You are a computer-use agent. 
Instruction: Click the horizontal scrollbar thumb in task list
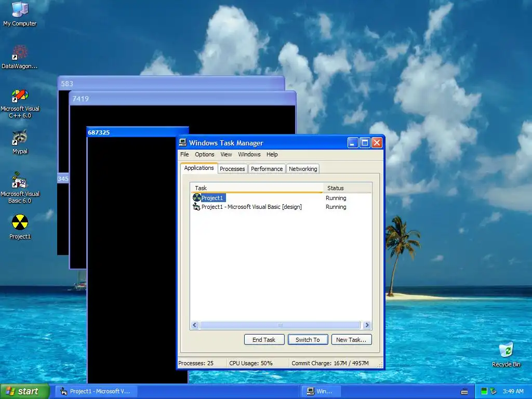[x=280, y=325]
